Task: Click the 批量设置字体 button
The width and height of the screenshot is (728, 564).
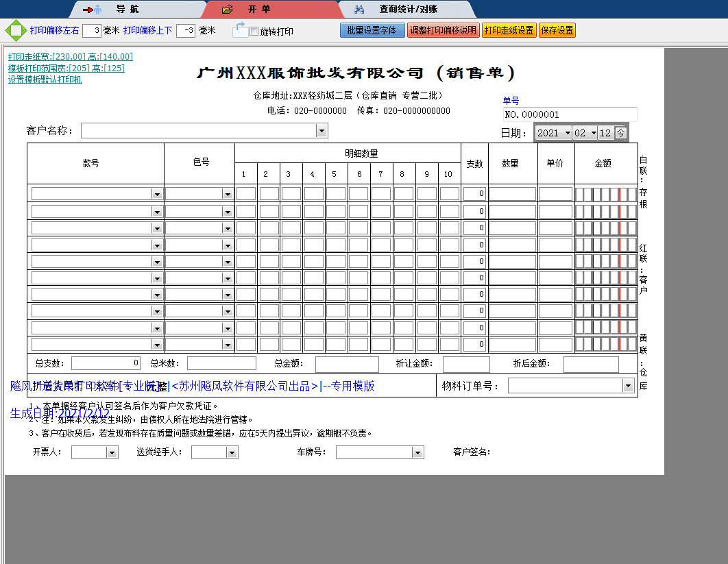Action: 372,30
